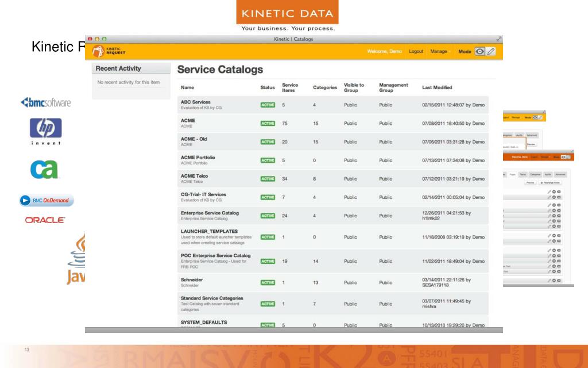This screenshot has width=588, height=368.
Task: Open the ACME - Old catalog
Action: tap(194, 139)
